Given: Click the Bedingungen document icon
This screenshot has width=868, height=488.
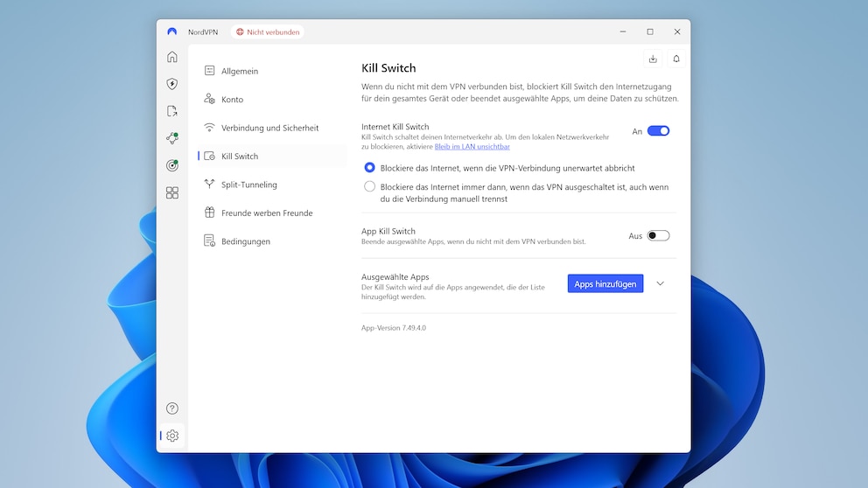Looking at the screenshot, I should tap(209, 241).
